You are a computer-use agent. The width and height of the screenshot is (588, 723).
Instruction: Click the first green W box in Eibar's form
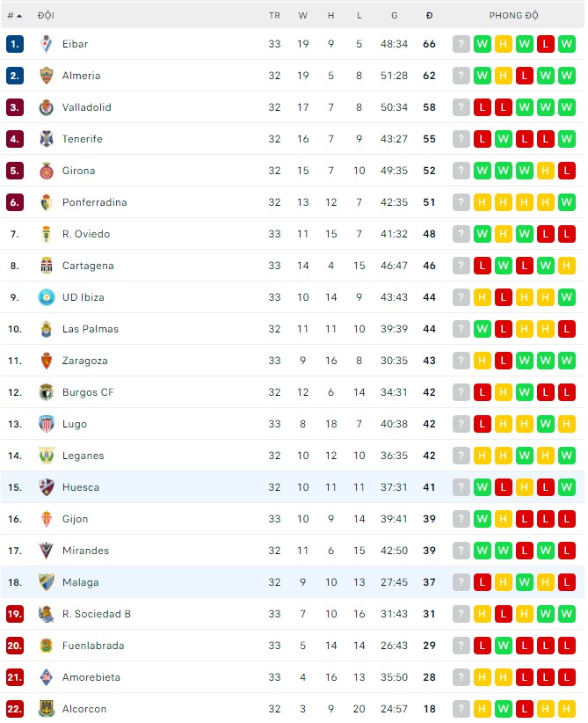481,44
